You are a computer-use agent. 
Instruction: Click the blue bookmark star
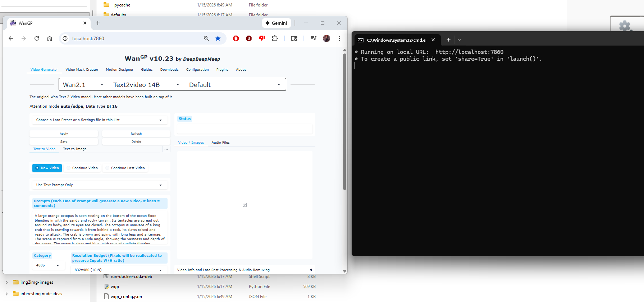tap(218, 38)
